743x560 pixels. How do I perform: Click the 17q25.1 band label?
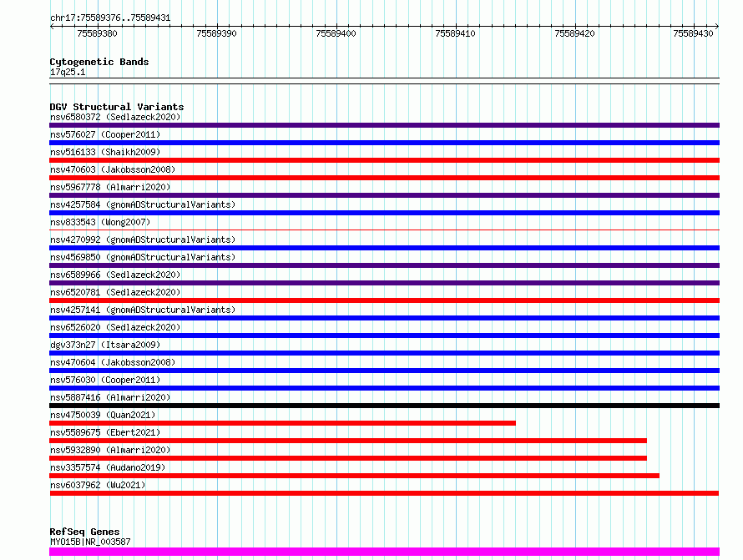[x=68, y=72]
